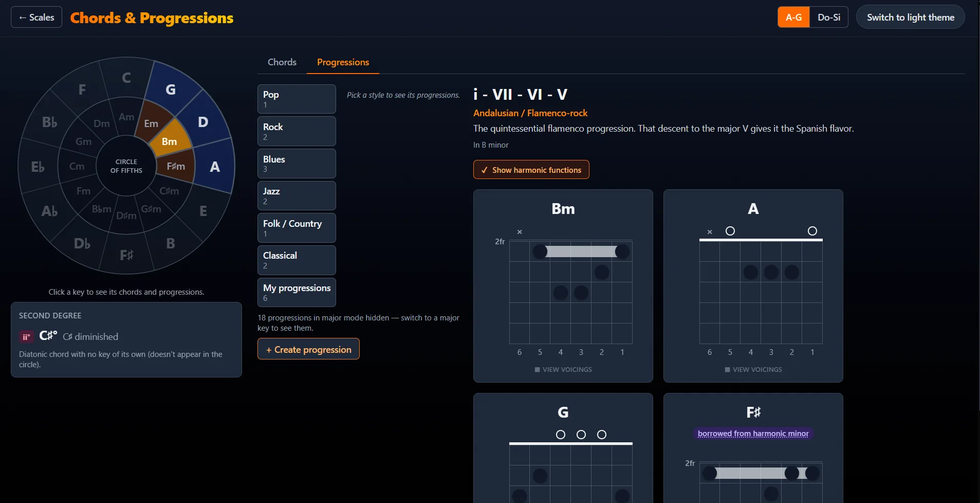View voicings for A chord
980x503 pixels.
click(x=753, y=369)
